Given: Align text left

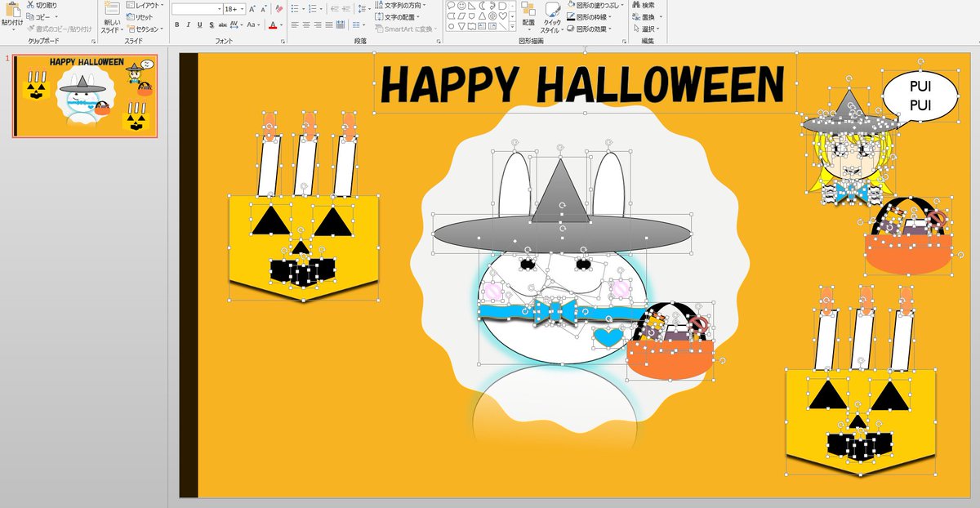Looking at the screenshot, I should 295,25.
